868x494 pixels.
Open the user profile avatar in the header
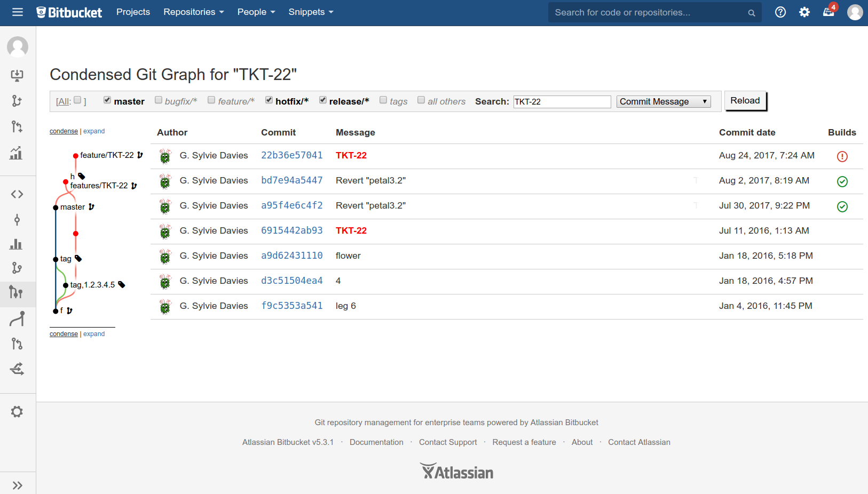pyautogui.click(x=855, y=12)
